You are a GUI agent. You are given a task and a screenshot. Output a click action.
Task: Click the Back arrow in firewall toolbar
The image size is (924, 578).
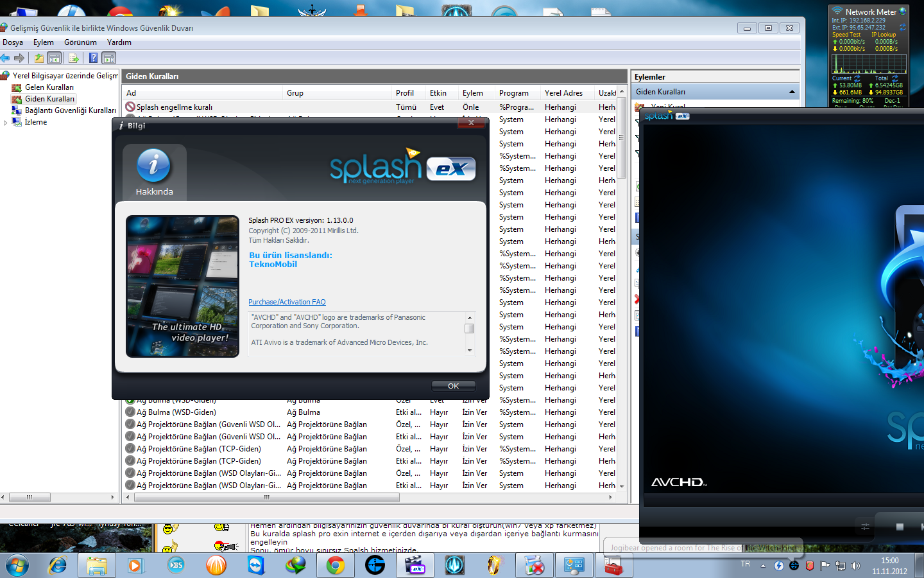(5, 58)
